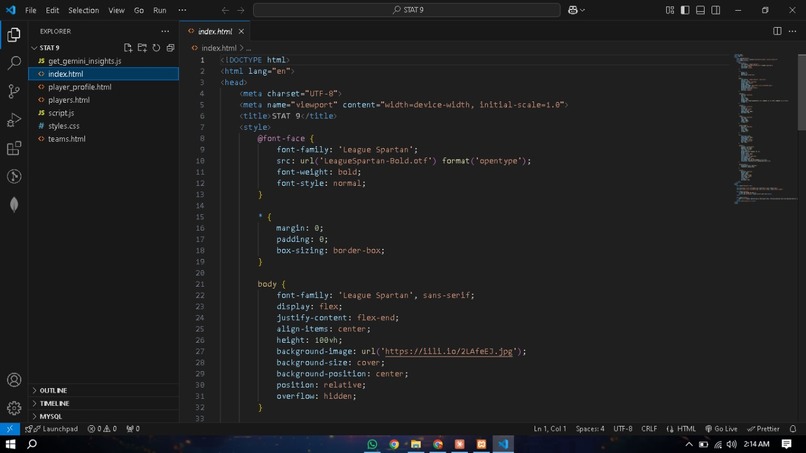Open get_gemini_insights.js file

tap(85, 61)
